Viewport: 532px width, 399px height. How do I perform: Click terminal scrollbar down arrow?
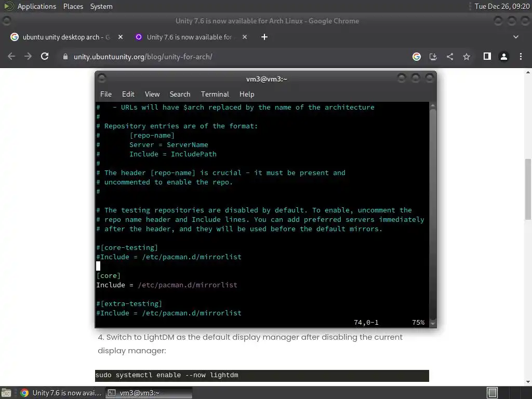[433, 324]
